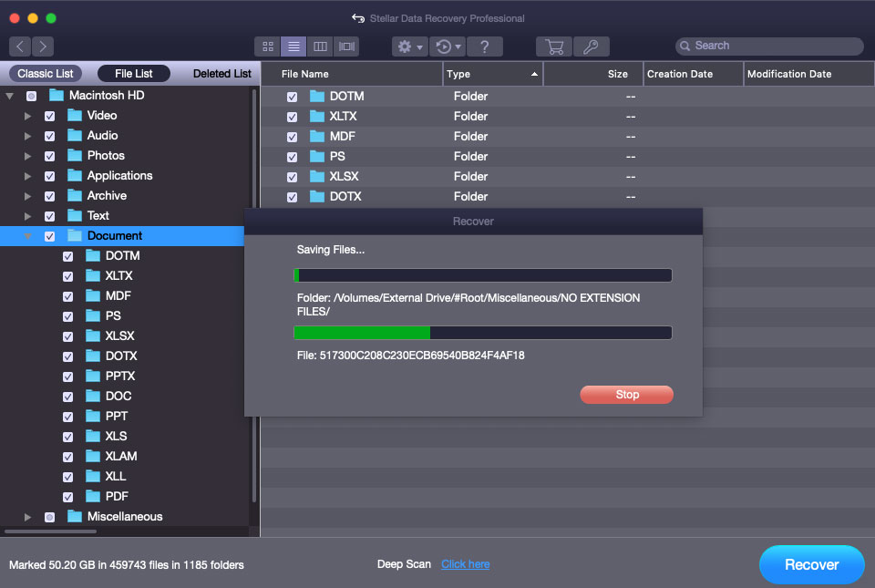Expand the Applications folder node
The height and width of the screenshot is (588, 875).
27,176
